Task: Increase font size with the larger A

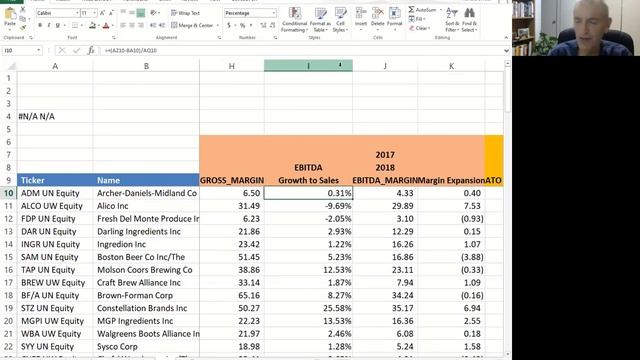Action: 102,13
